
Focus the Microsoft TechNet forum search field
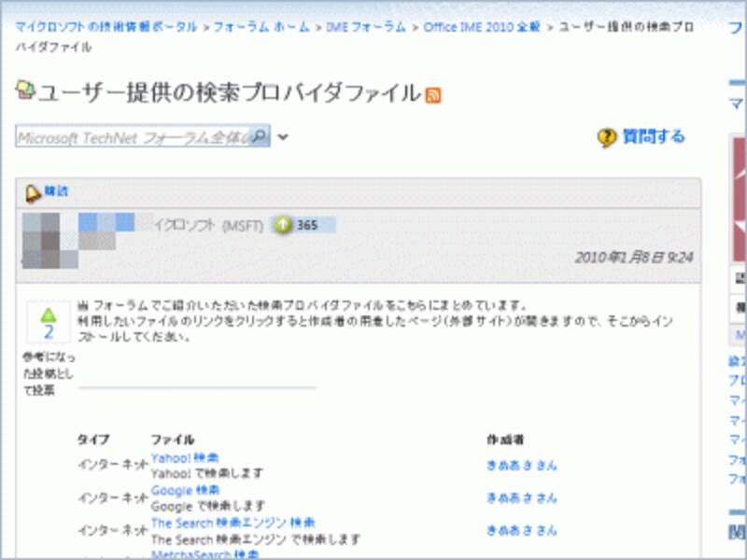134,136
